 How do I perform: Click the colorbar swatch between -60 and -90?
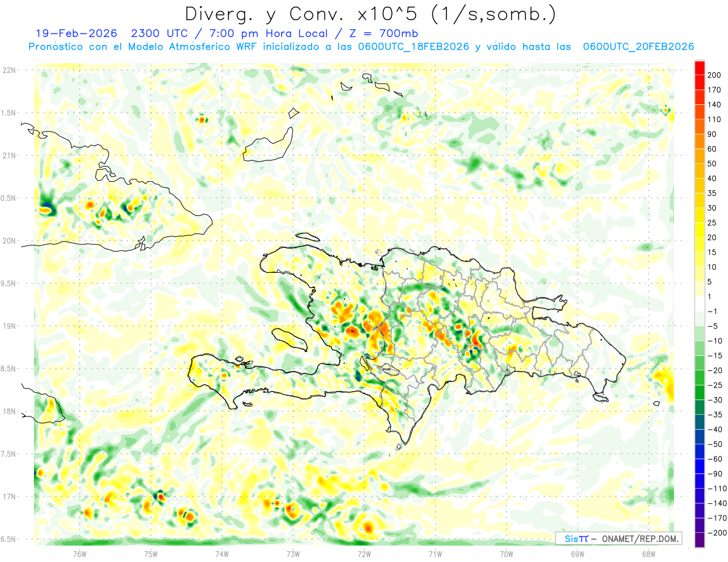(x=699, y=466)
